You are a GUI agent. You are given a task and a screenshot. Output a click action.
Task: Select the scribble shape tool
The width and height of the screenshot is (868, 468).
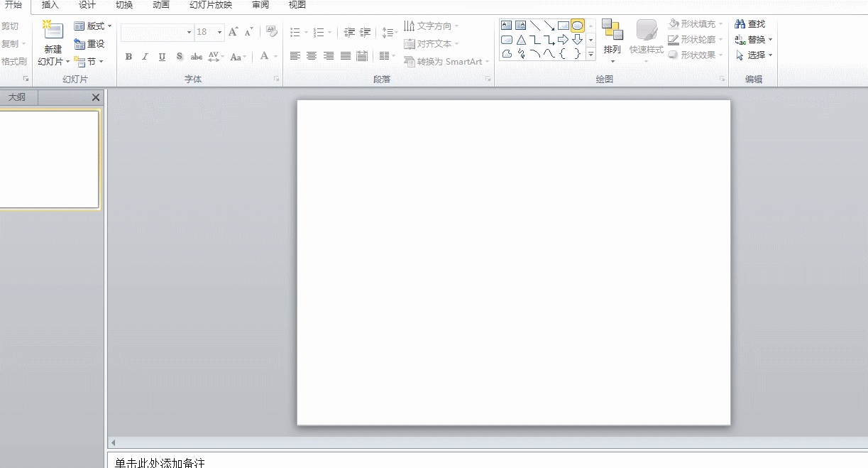click(x=521, y=53)
